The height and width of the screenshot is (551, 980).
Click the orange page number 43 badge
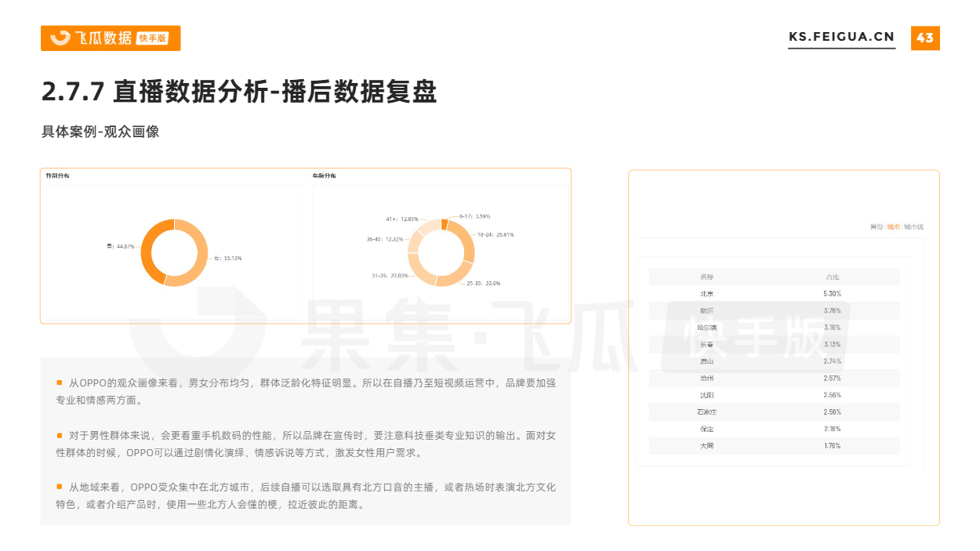(x=925, y=38)
